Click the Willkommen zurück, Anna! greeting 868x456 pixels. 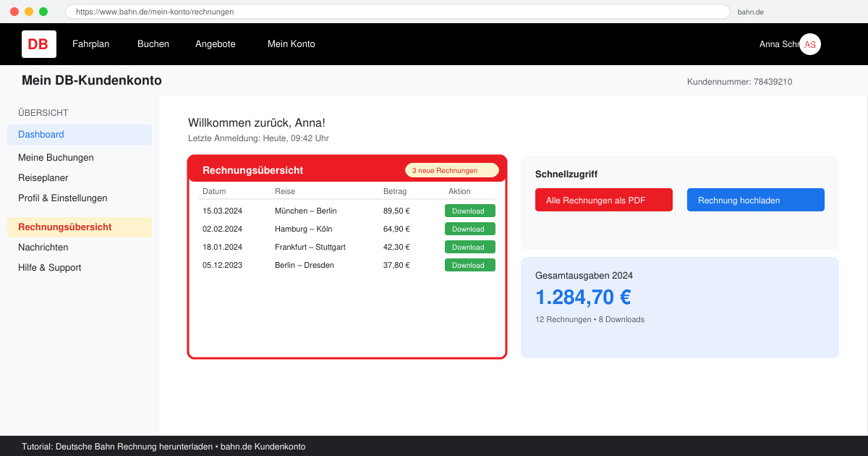(x=257, y=123)
